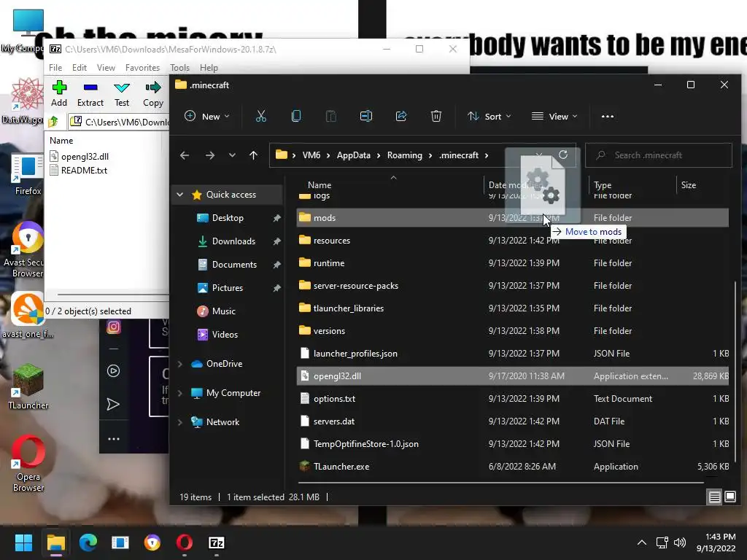Select the opengl32.dll file in Explorer
Screen dimensions: 747x560
(x=513, y=376)
